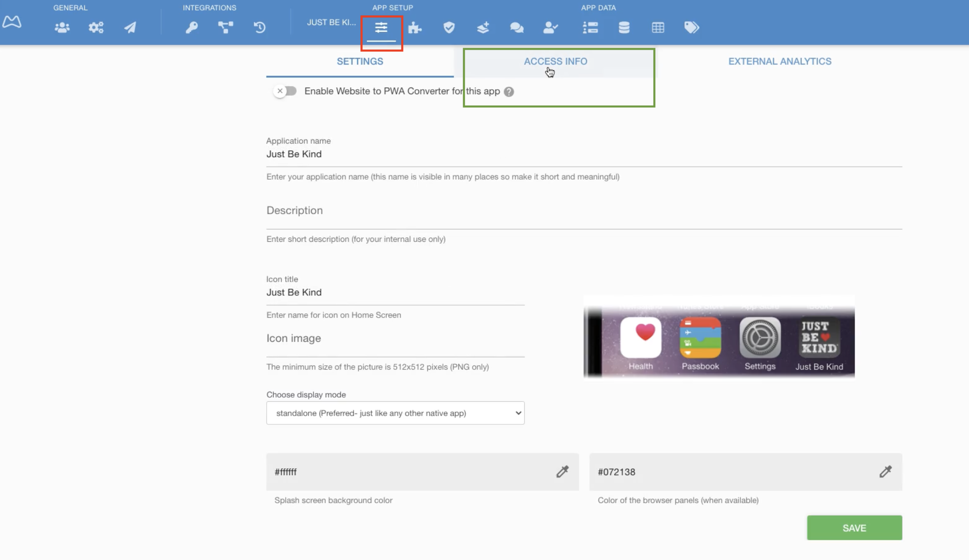This screenshot has height=560, width=969.
Task: Click the 'minimum size of the picture' hint text
Action: (378, 367)
